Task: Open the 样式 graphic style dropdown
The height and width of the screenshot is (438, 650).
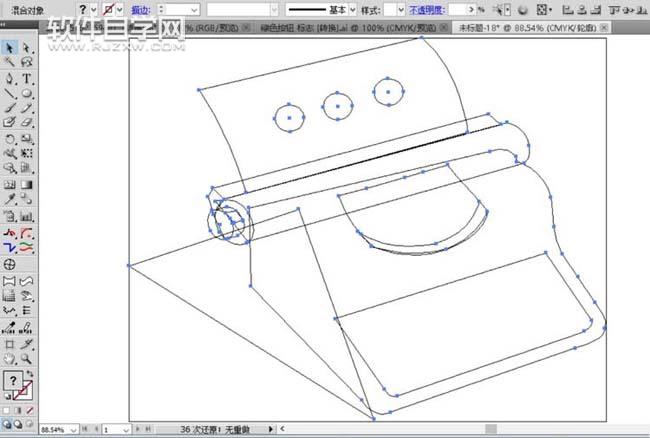Action: pos(400,10)
